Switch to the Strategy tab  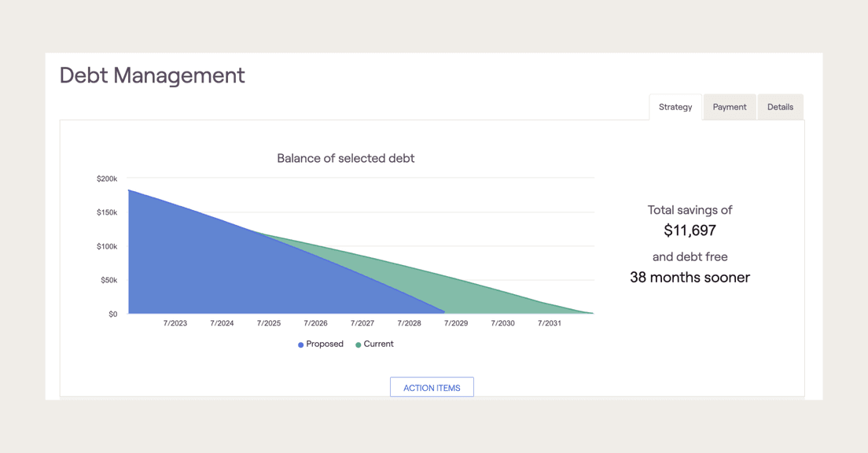click(x=675, y=107)
